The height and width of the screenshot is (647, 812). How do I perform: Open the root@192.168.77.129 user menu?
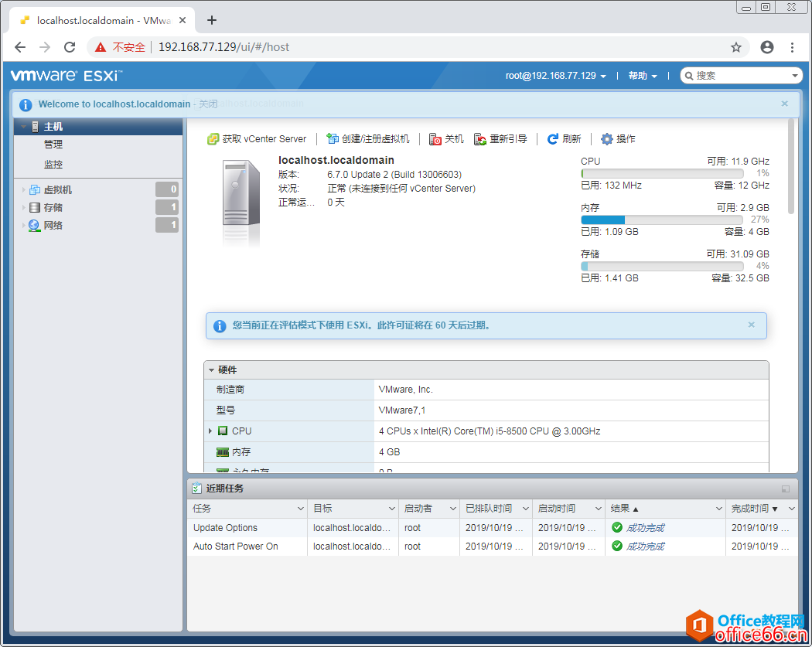coord(556,76)
